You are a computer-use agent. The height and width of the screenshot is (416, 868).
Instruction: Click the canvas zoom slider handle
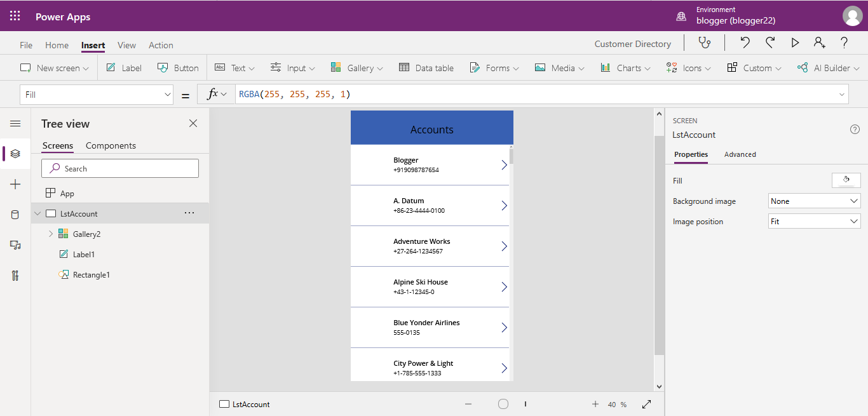click(503, 404)
